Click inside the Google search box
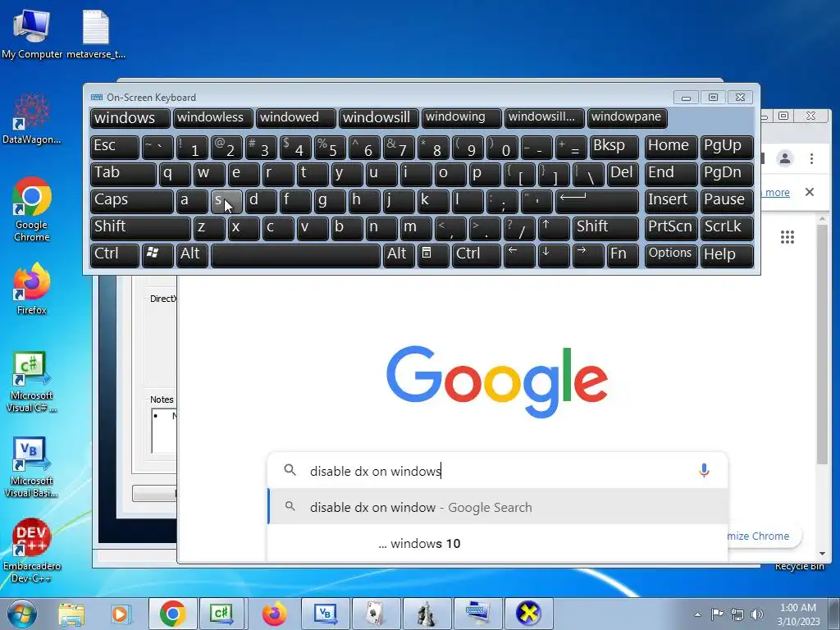 (498, 470)
